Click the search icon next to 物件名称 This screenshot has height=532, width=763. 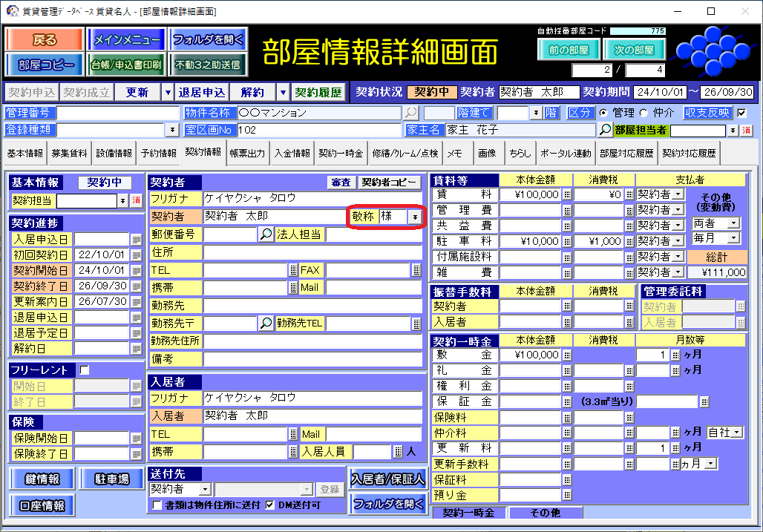(410, 113)
